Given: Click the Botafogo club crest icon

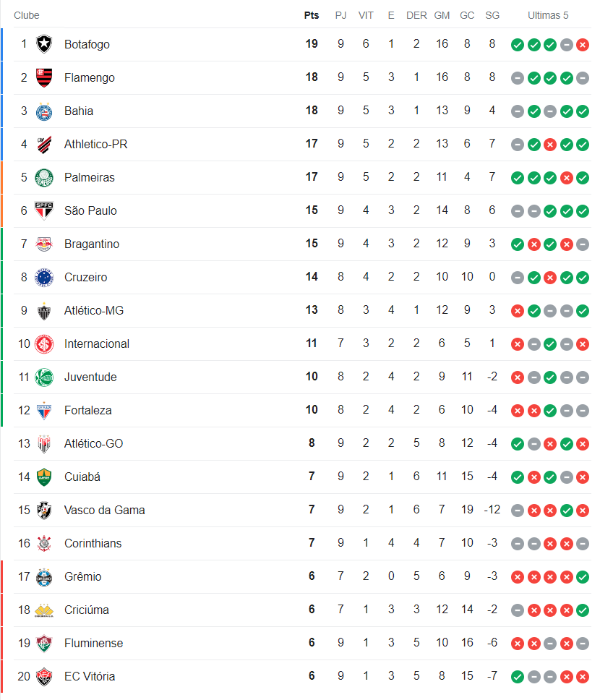Looking at the screenshot, I should (44, 44).
